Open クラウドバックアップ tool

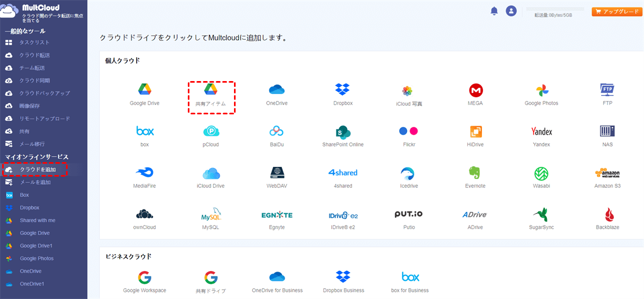[x=43, y=93]
